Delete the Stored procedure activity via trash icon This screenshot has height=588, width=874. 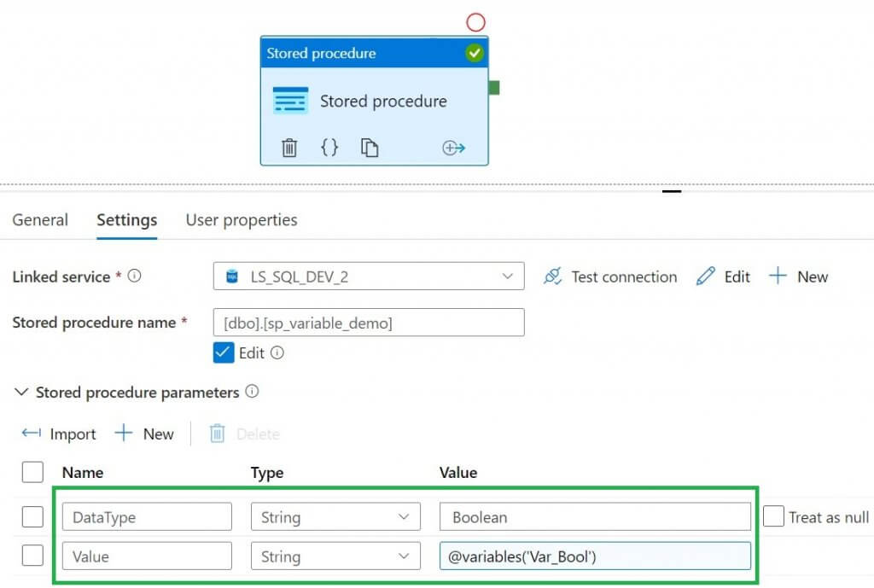pos(289,148)
